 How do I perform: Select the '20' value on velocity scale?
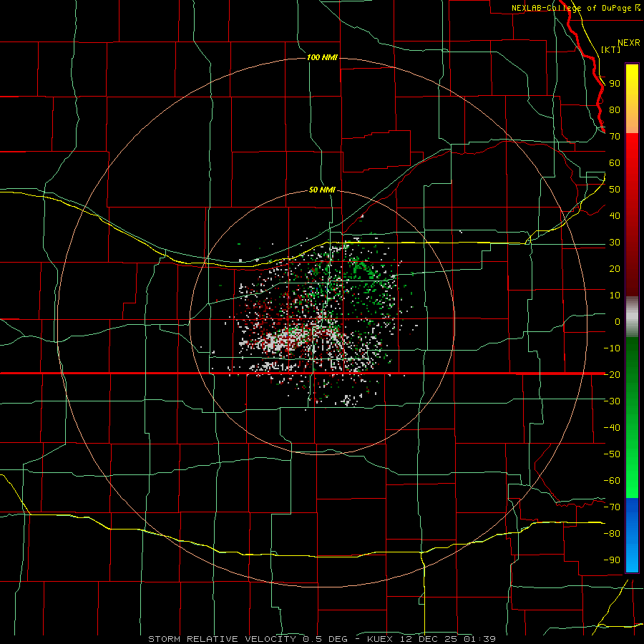615,268
